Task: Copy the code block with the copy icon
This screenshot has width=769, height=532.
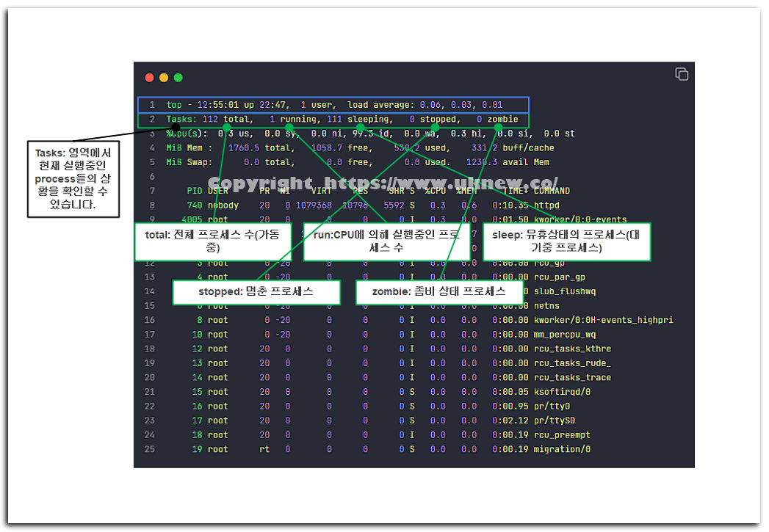Action: pyautogui.click(x=682, y=74)
